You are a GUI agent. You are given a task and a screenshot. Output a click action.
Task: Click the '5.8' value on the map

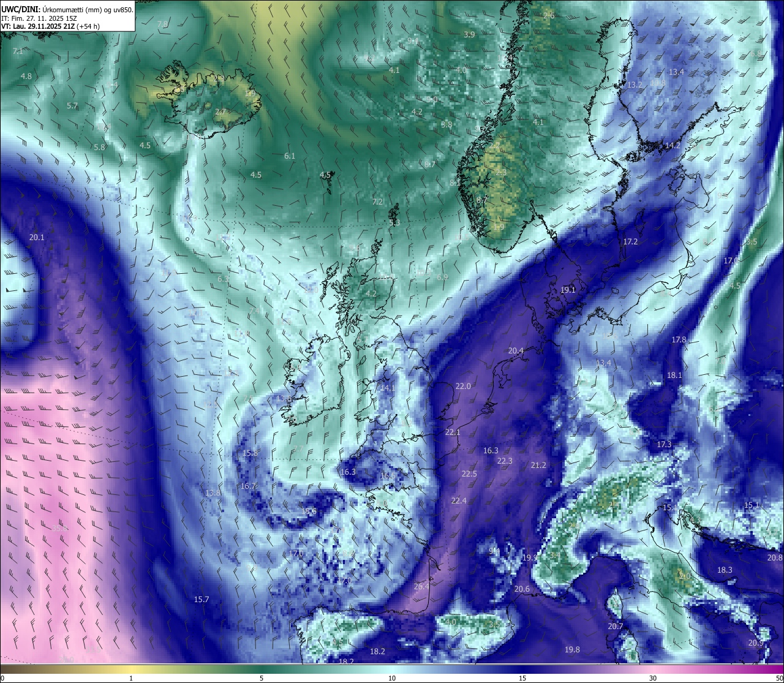(x=99, y=147)
